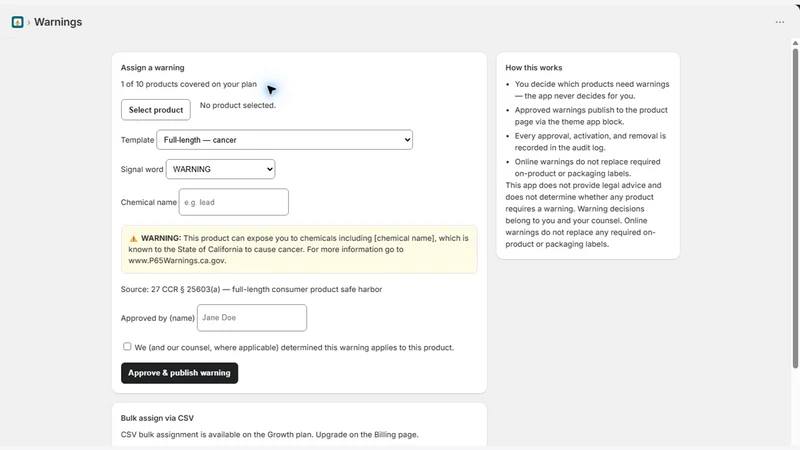The height and width of the screenshot is (450, 800).
Task: Click the scrollbar up arrow
Action: point(795,43)
